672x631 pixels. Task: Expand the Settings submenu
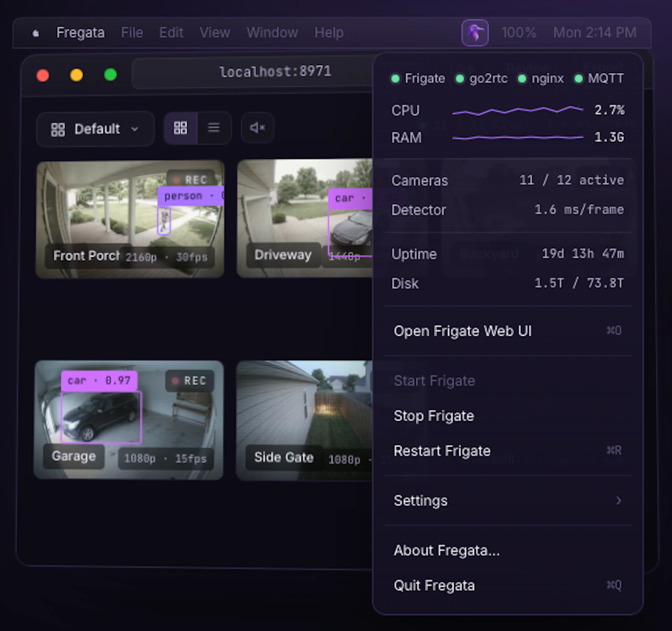click(508, 500)
